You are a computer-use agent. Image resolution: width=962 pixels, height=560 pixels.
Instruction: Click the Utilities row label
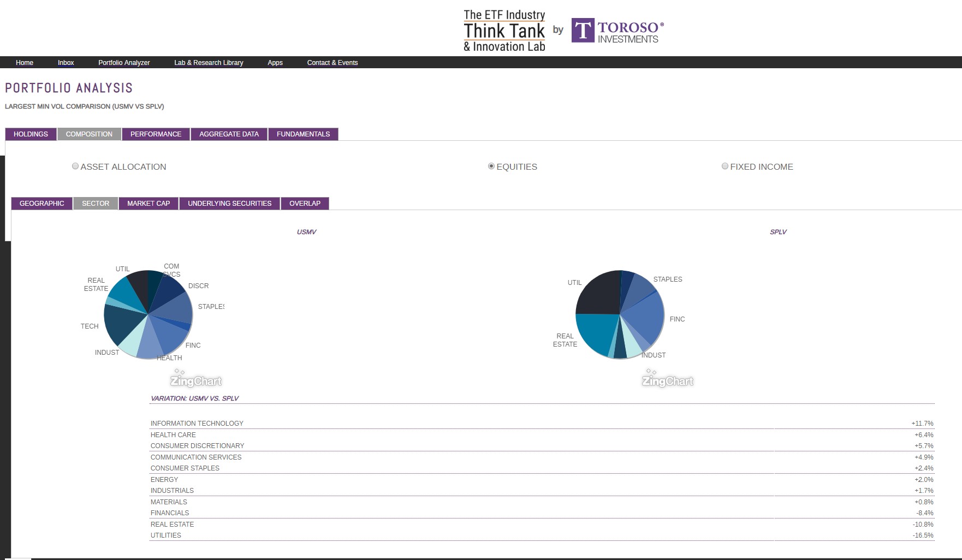coord(165,535)
